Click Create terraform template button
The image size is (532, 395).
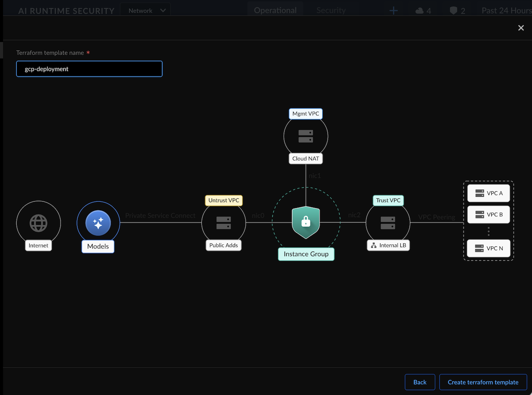click(x=483, y=382)
